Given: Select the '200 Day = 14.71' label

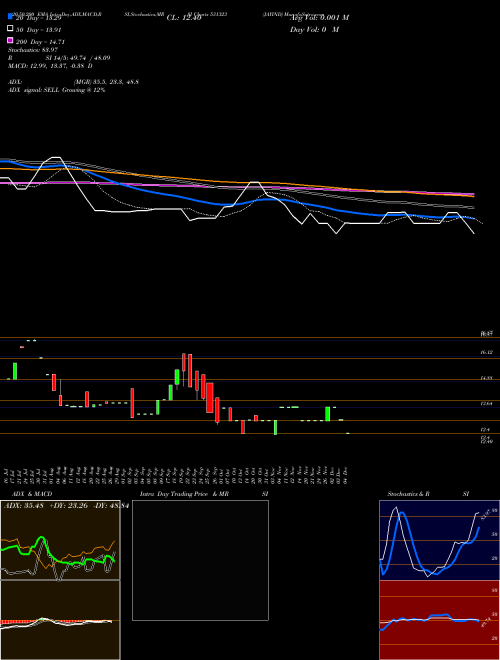Looking at the screenshot, I should (40, 42).
